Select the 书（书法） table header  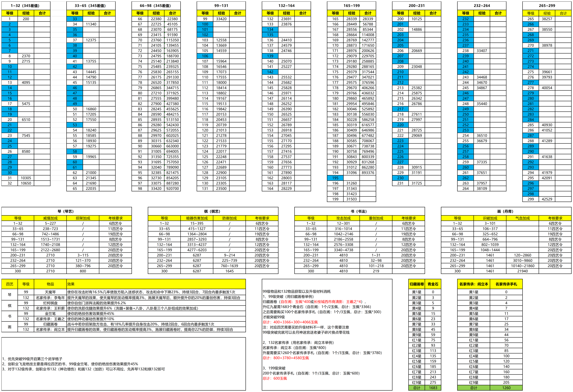359,211
